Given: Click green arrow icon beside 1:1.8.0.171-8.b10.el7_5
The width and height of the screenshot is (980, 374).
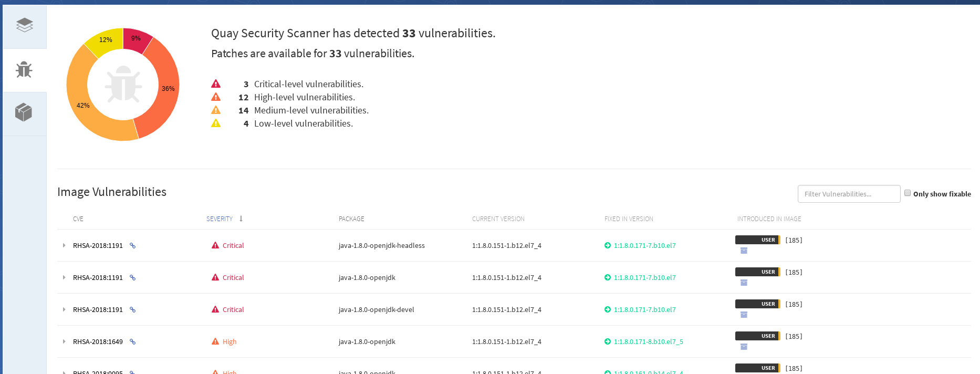Looking at the screenshot, I should click(608, 341).
